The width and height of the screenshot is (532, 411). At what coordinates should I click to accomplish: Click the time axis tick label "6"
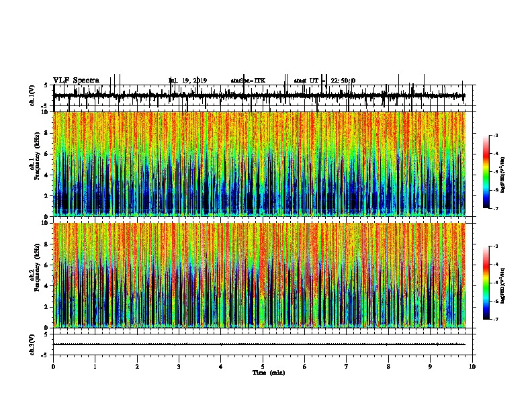tap(304, 367)
